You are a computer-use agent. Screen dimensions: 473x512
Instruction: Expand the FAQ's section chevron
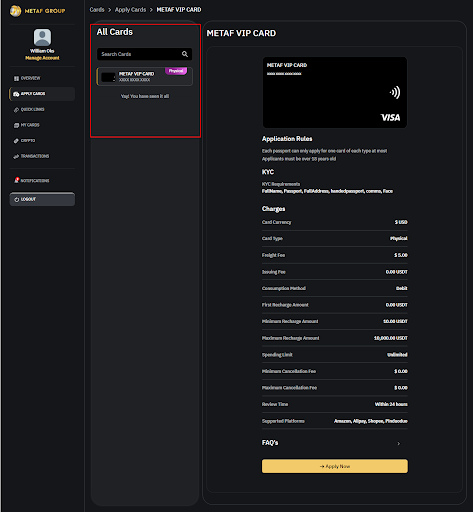click(x=398, y=443)
